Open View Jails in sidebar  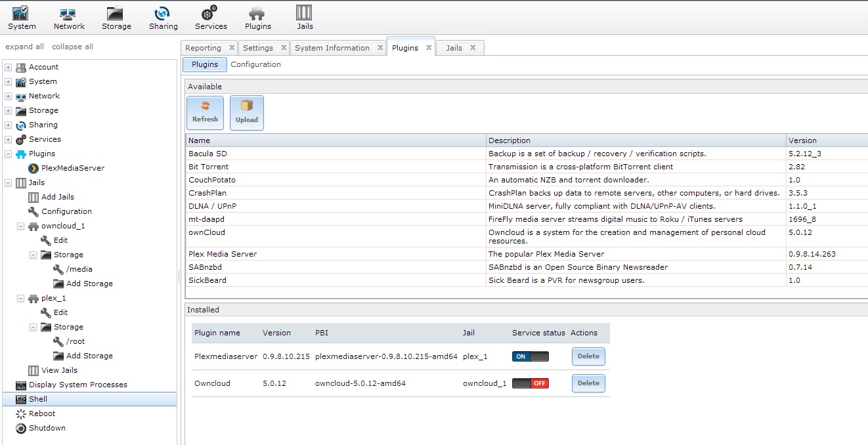(53, 370)
